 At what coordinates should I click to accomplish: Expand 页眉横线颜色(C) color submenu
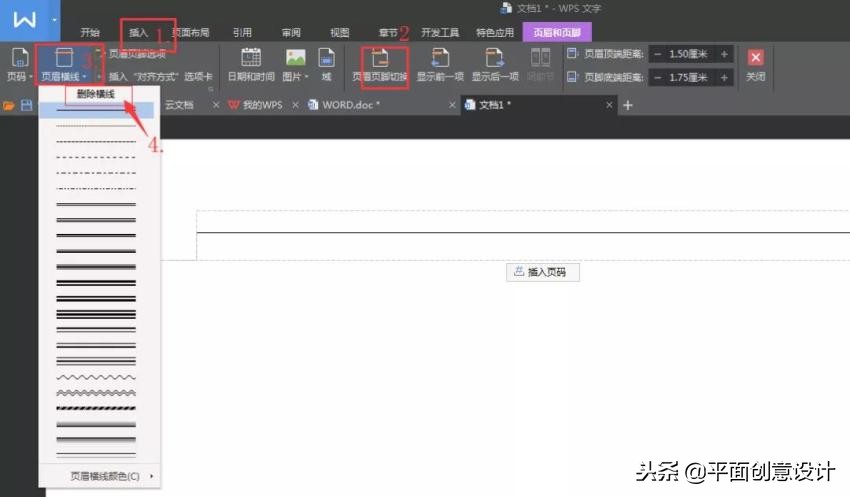[x=106, y=476]
